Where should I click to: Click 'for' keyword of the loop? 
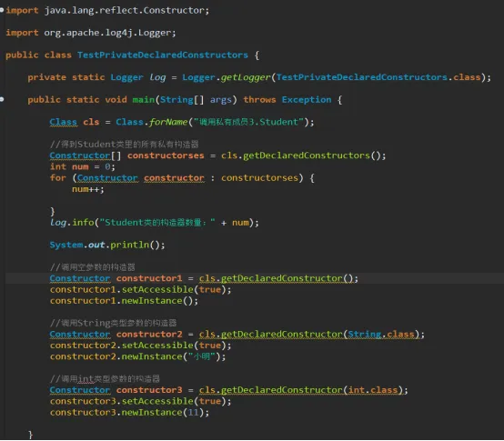[x=58, y=177]
